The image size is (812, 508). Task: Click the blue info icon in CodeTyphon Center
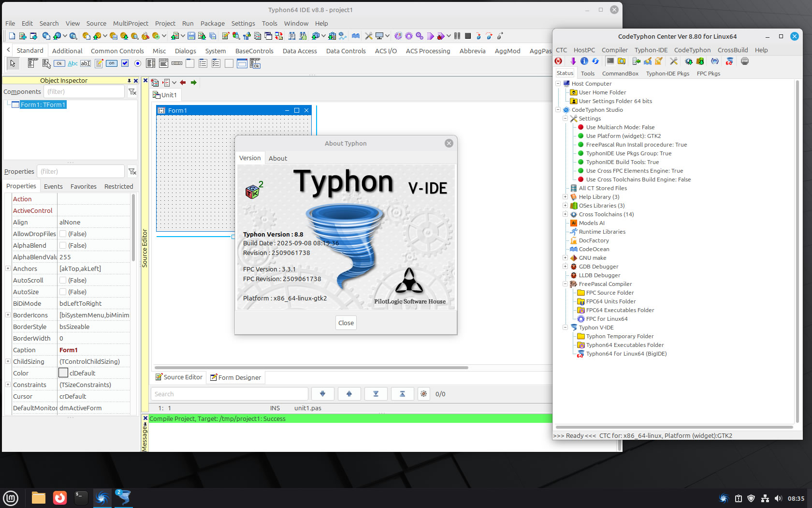tap(584, 61)
